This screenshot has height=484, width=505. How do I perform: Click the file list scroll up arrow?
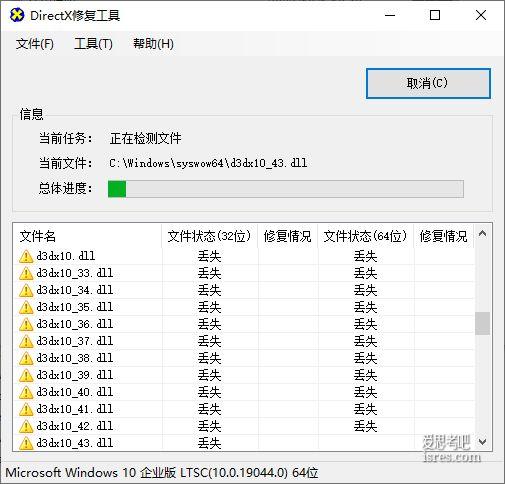tap(482, 234)
